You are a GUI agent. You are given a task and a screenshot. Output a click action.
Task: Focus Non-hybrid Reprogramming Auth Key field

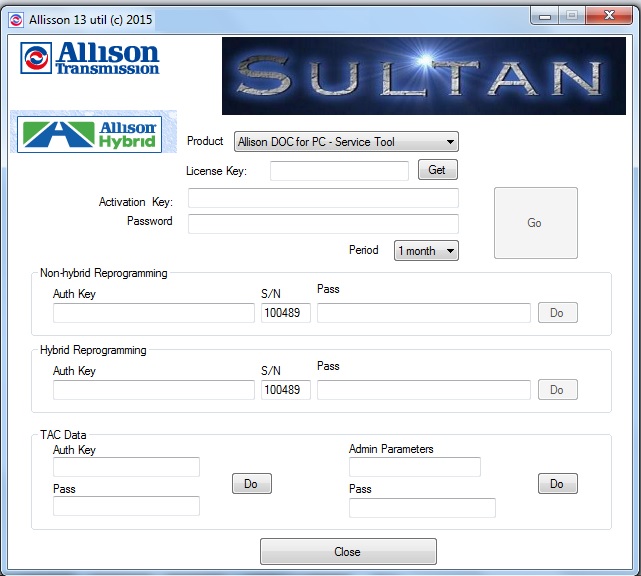click(x=154, y=313)
